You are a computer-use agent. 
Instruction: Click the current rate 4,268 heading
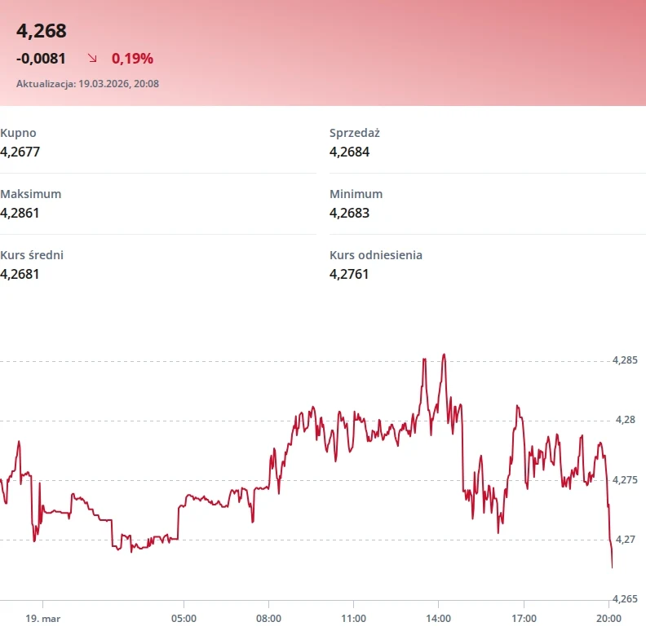click(x=42, y=31)
